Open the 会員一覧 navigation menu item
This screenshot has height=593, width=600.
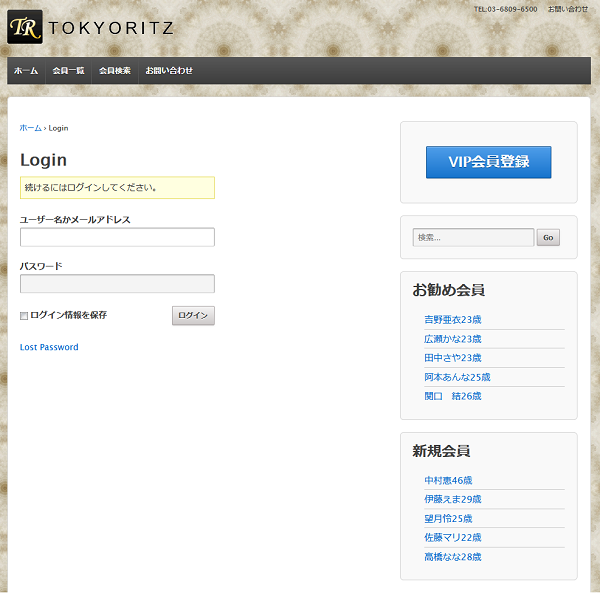(x=68, y=71)
